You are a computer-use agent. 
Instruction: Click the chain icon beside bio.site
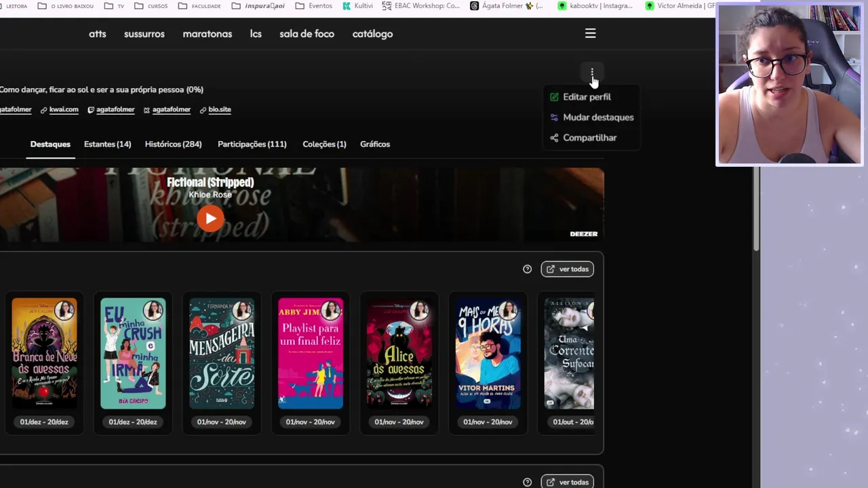point(203,110)
